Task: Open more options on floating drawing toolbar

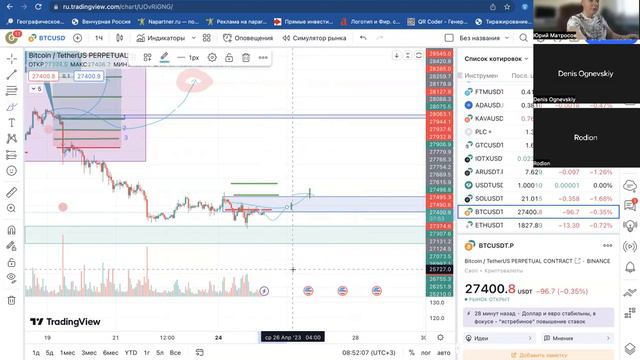Action: coord(263,58)
